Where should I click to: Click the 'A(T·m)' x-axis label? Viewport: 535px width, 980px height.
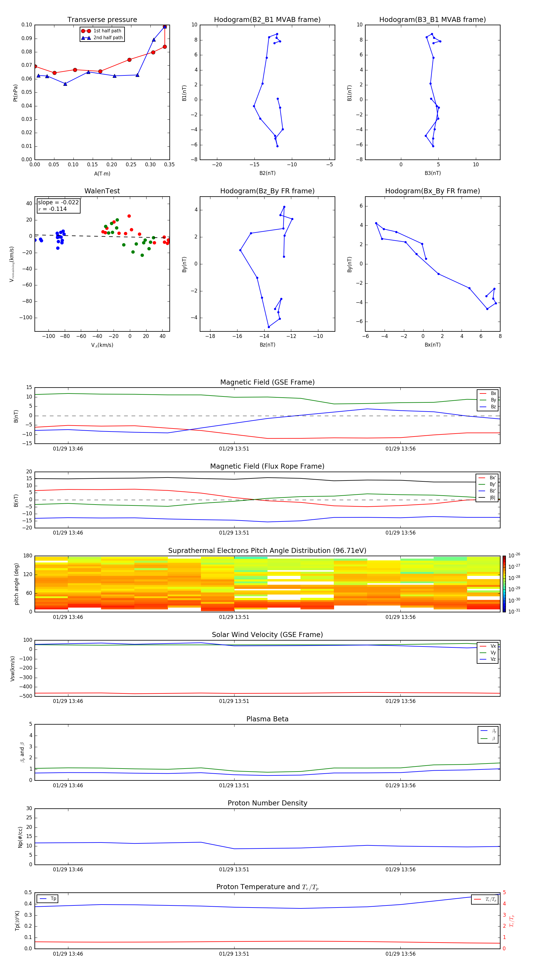tap(102, 174)
